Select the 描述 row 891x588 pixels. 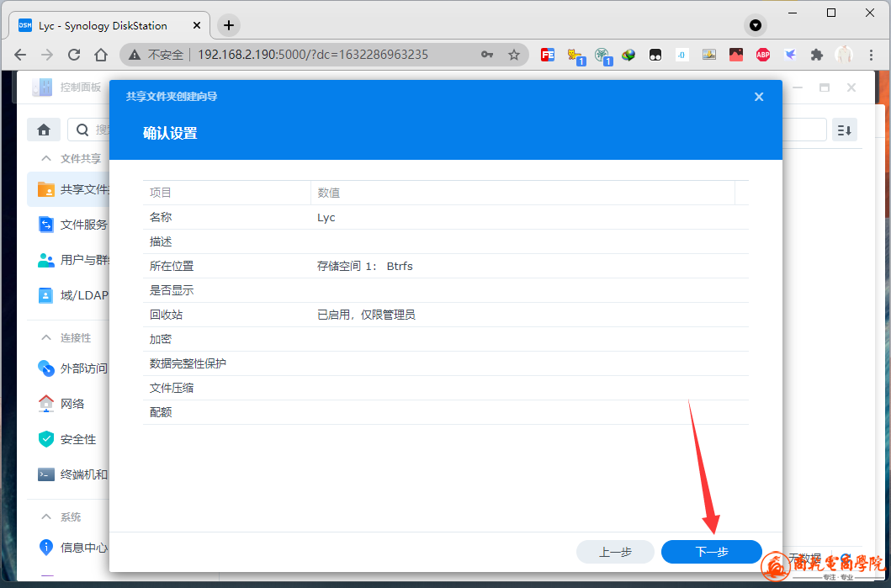click(446, 241)
